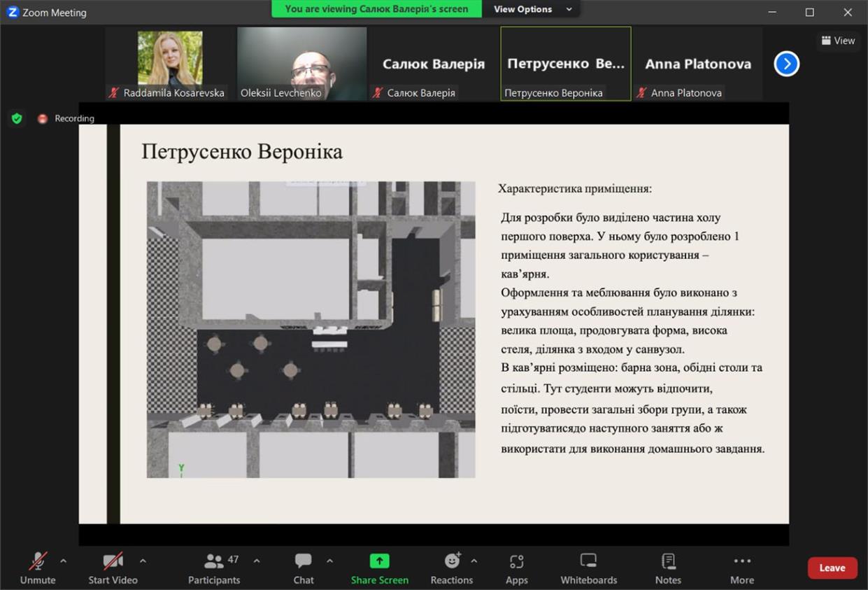
Task: Open Reactions menu
Action: [x=452, y=568]
